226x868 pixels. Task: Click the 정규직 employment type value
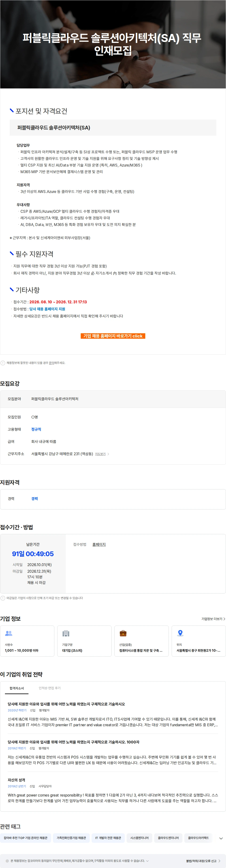point(36,429)
